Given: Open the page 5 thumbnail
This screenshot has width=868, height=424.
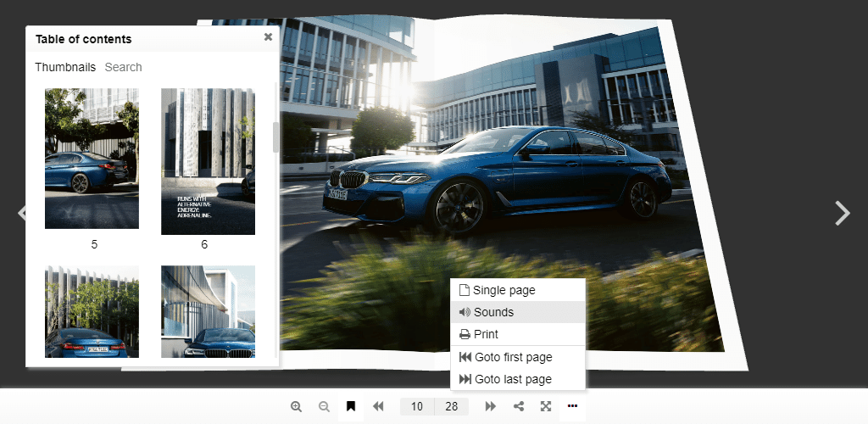Looking at the screenshot, I should [x=92, y=159].
